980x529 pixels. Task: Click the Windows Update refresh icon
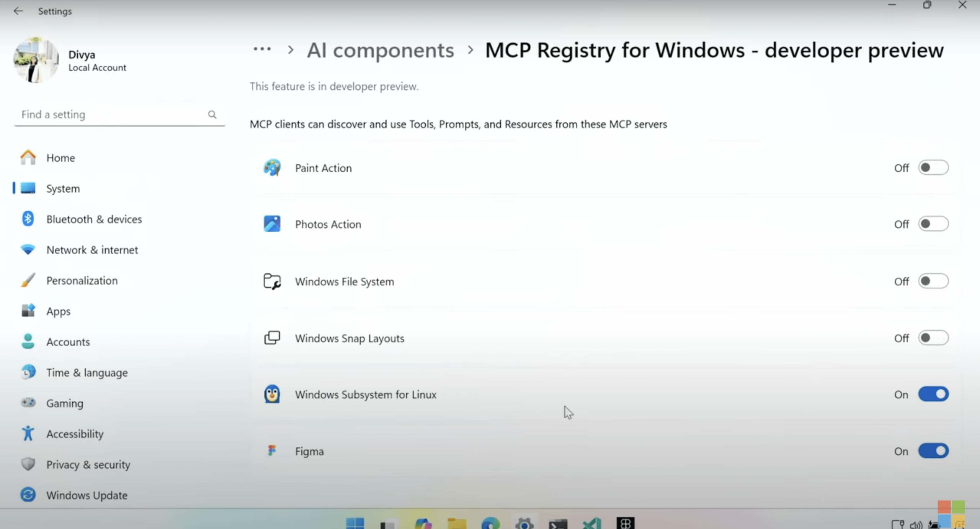pyautogui.click(x=28, y=495)
